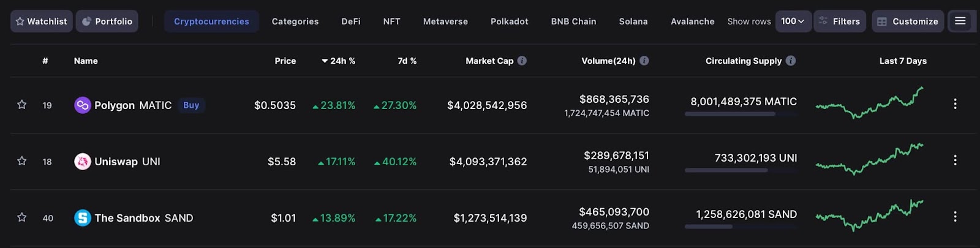Click the Volume(24h) info icon

(644, 61)
